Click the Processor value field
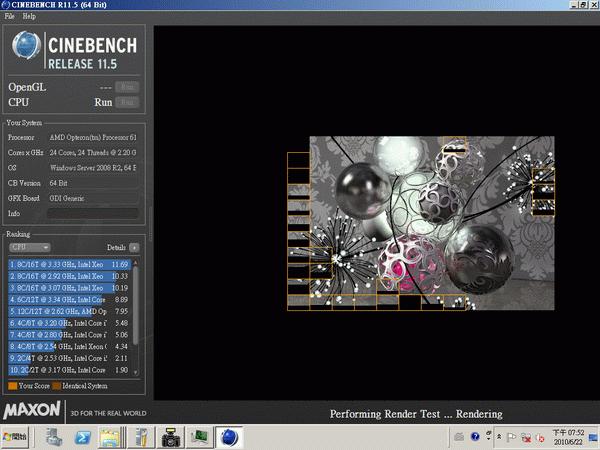600x450 pixels. (x=93, y=137)
